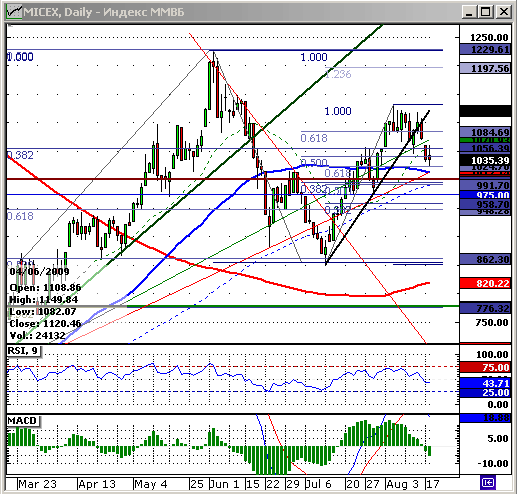The height and width of the screenshot is (494, 517).
Task: Select the RSI, 9 indicator label
Action: click(x=23, y=351)
